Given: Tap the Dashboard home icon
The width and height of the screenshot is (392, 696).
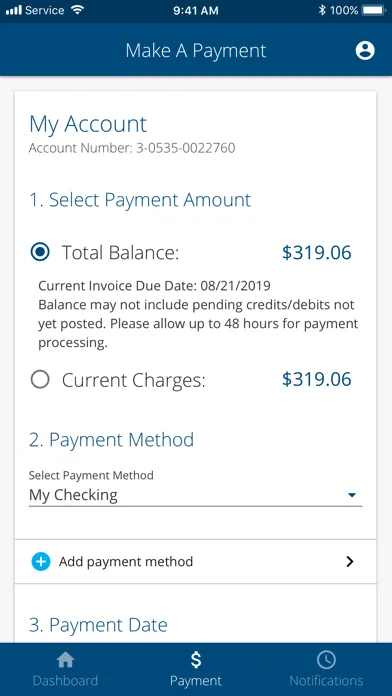Looking at the screenshot, I should pyautogui.click(x=65, y=660).
